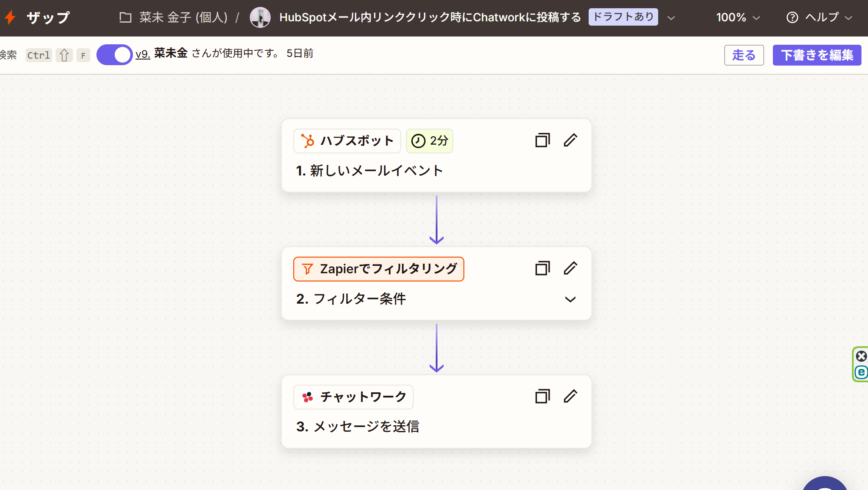Click the owner avatar thumbnail

[x=260, y=17]
